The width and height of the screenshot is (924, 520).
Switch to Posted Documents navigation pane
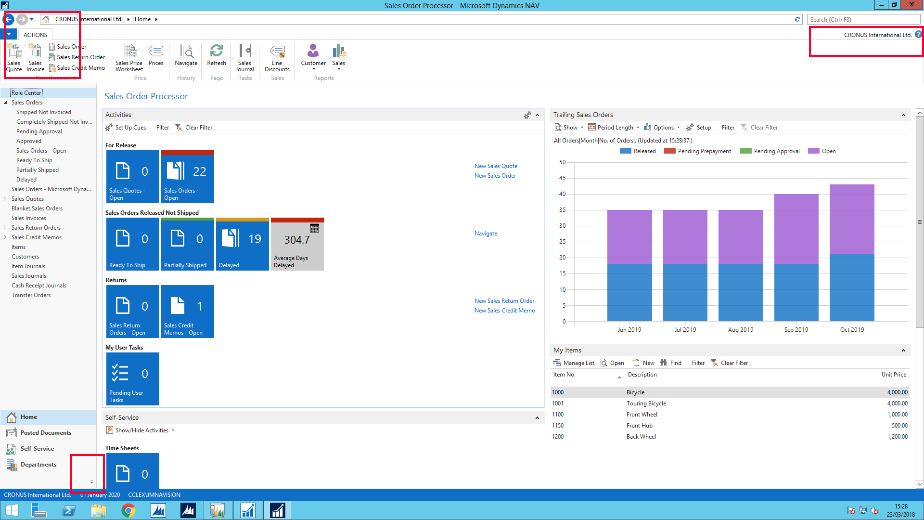[x=45, y=433]
